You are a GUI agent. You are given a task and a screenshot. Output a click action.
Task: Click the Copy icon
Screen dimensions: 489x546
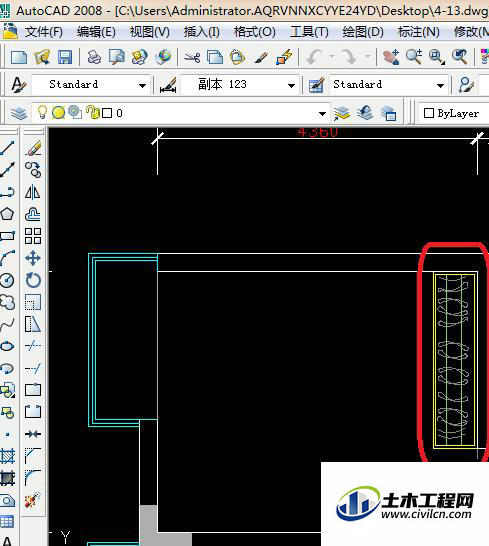[215, 57]
